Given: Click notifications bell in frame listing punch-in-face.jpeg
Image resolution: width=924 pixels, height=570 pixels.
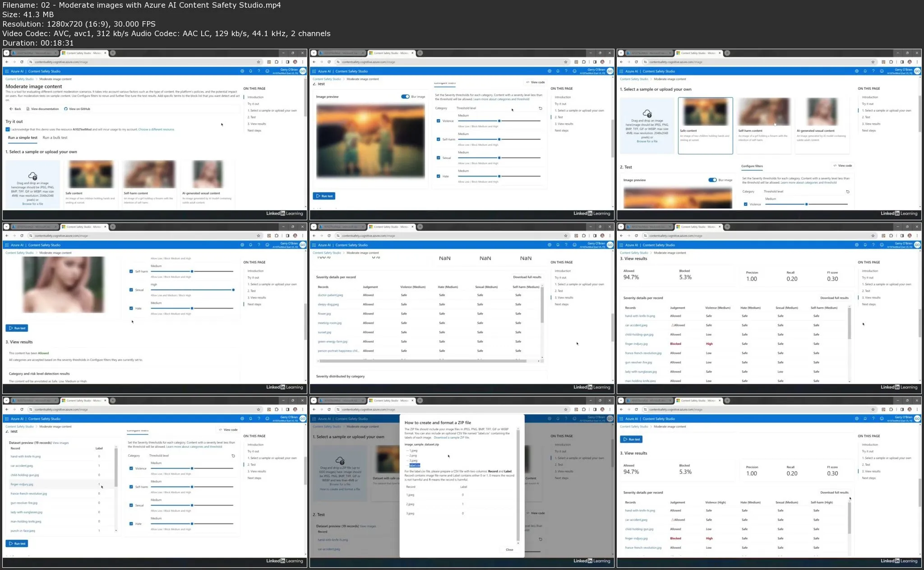Looking at the screenshot, I should (250, 419).
